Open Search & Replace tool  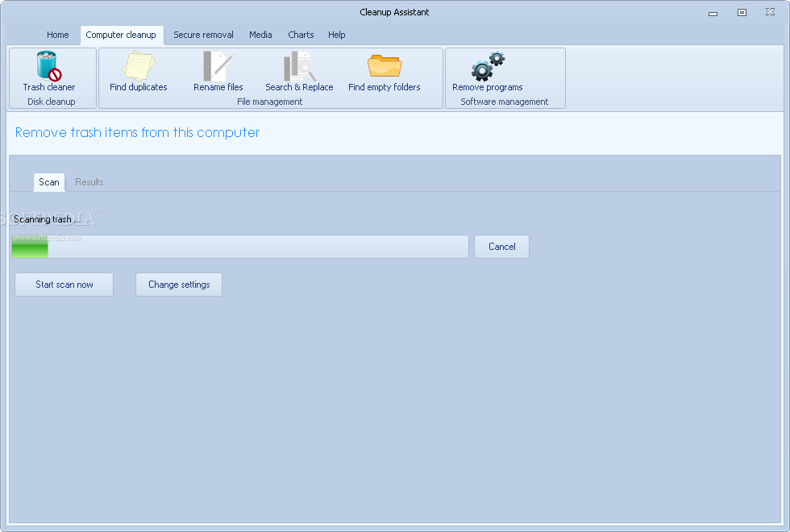pyautogui.click(x=299, y=72)
